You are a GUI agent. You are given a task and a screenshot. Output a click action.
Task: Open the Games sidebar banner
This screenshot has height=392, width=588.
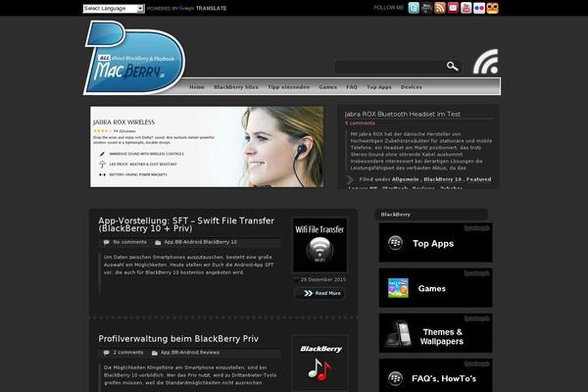tap(435, 288)
